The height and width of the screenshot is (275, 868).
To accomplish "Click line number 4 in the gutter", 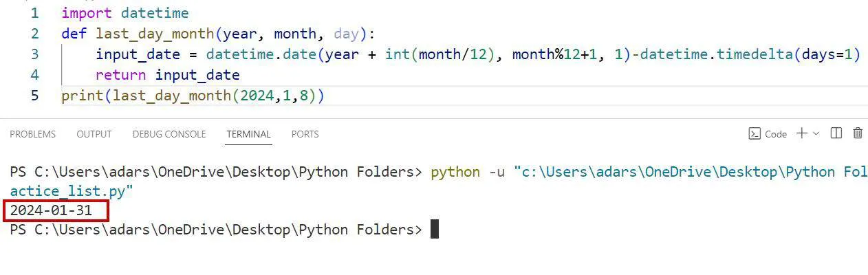I will [34, 75].
